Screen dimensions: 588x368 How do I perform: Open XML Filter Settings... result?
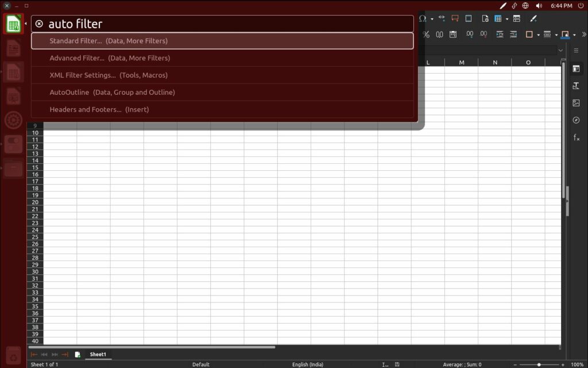[222, 75]
